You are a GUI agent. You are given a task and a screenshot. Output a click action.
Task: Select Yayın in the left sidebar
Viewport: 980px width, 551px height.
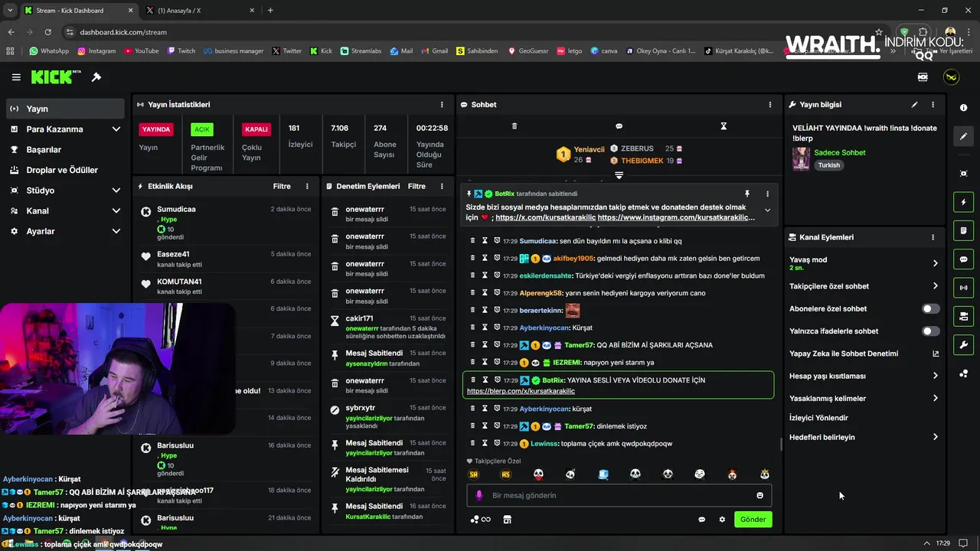point(64,109)
